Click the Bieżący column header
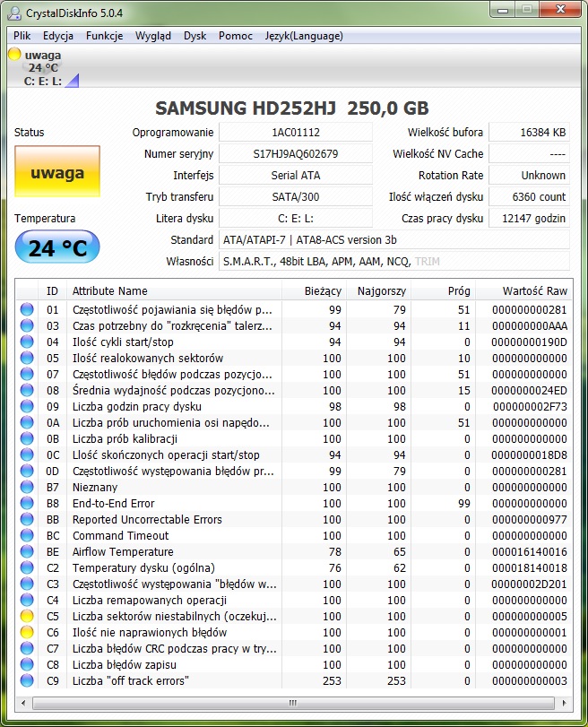 (314, 290)
